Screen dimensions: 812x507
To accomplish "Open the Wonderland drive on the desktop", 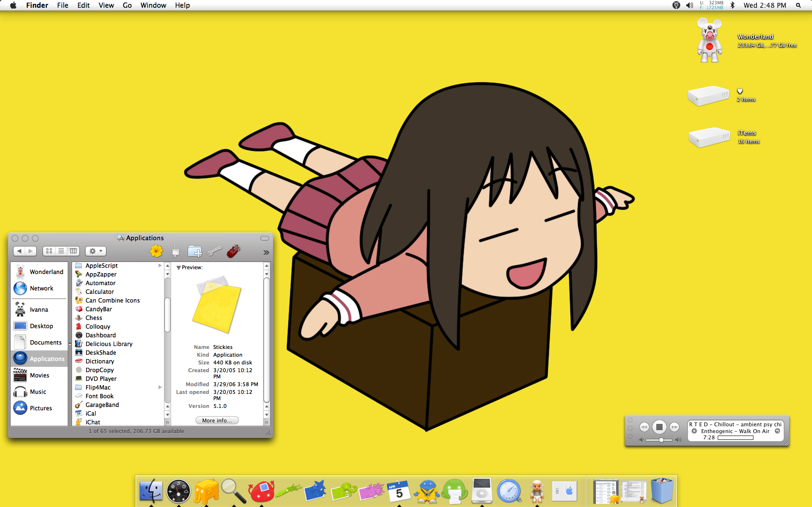I will 709,41.
